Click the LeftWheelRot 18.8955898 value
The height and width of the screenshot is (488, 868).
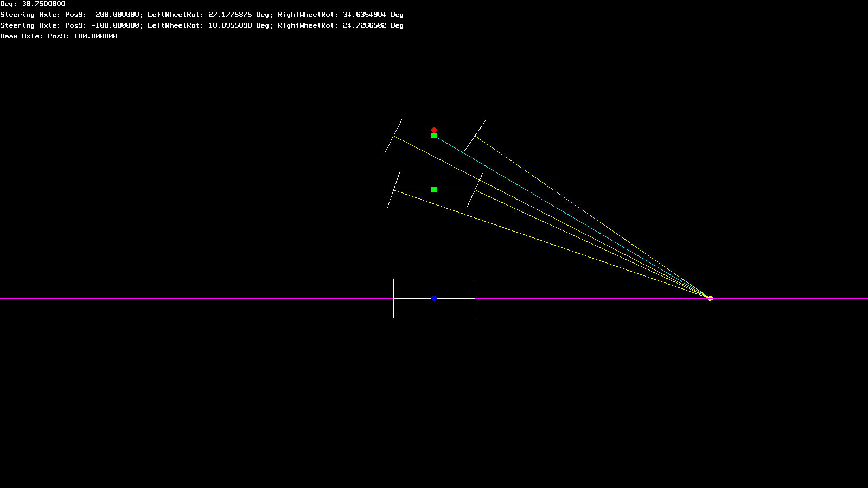tap(230, 25)
